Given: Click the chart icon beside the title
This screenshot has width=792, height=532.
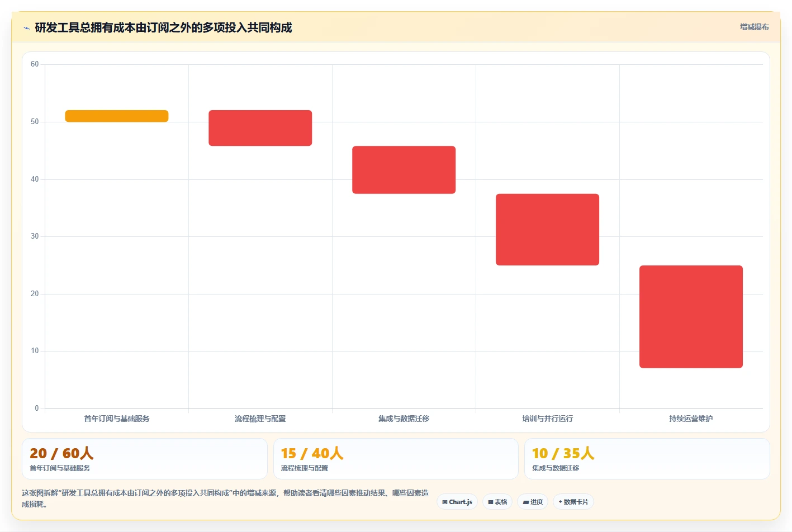Looking at the screenshot, I should coord(26,28).
